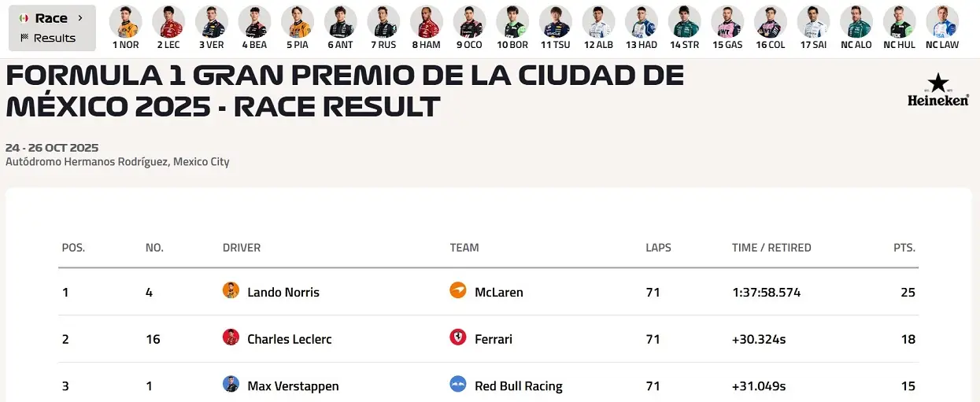Image resolution: width=980 pixels, height=402 pixels.
Task: Click the Mexico flag icon beside Race
Action: point(24,18)
